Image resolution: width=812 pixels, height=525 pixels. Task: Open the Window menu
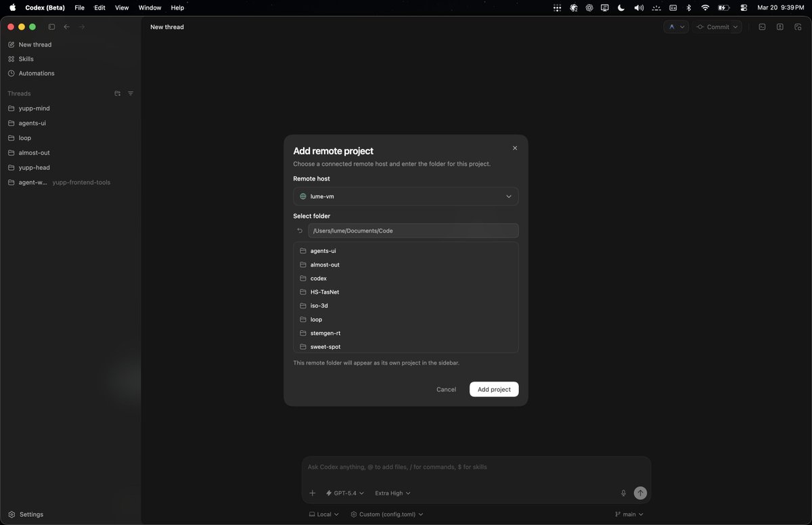[x=150, y=7]
